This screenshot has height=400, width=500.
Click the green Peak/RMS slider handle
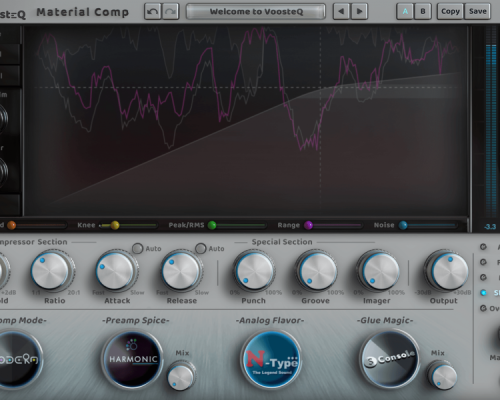point(212,225)
